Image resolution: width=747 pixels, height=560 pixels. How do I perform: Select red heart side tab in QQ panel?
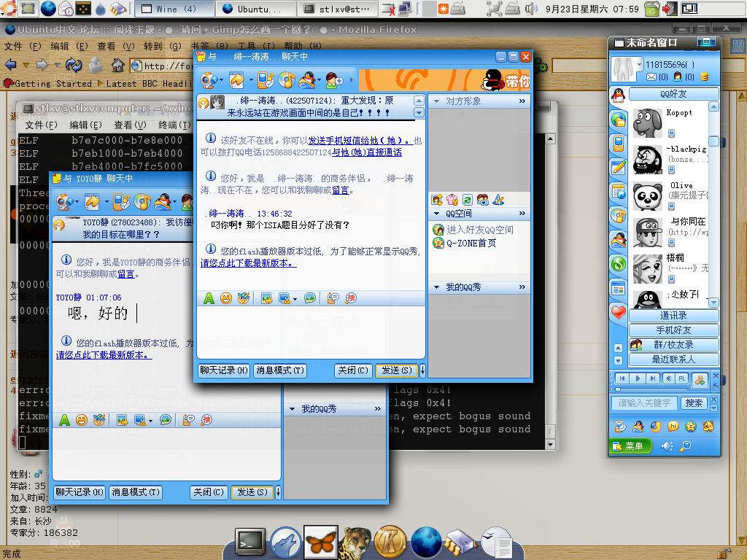619,312
